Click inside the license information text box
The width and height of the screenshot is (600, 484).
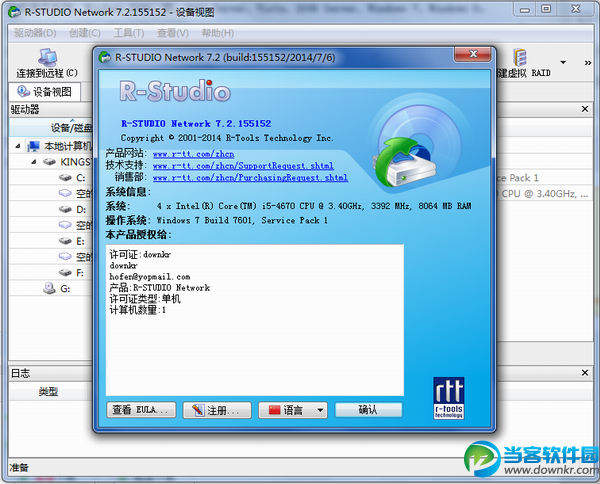pos(255,320)
